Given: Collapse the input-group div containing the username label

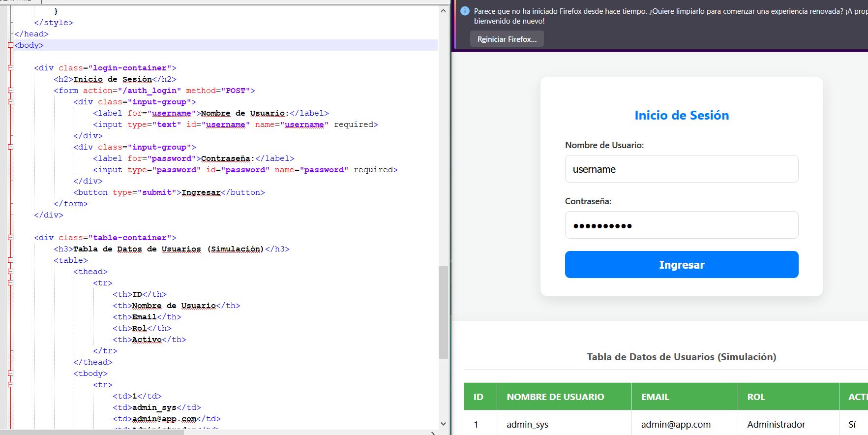Looking at the screenshot, I should [10, 102].
